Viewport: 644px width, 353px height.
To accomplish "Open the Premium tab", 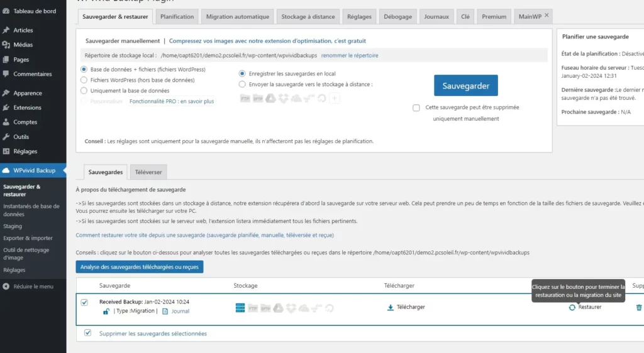I will click(x=494, y=16).
